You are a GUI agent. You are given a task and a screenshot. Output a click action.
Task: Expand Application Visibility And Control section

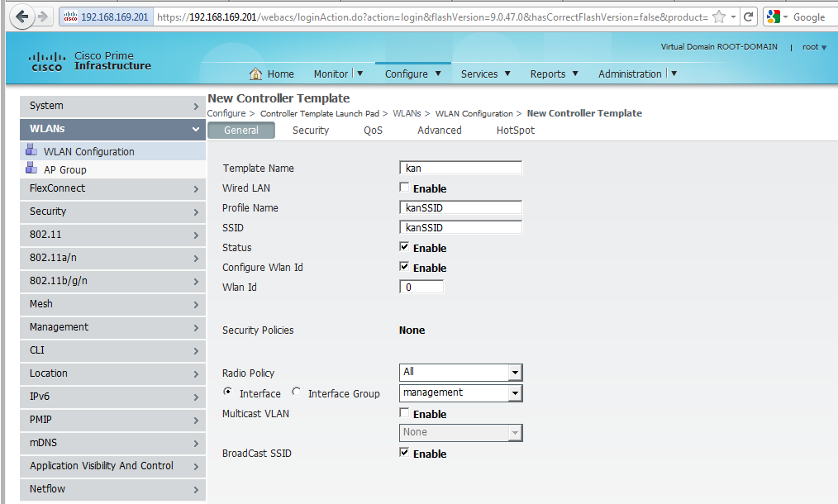(112, 466)
